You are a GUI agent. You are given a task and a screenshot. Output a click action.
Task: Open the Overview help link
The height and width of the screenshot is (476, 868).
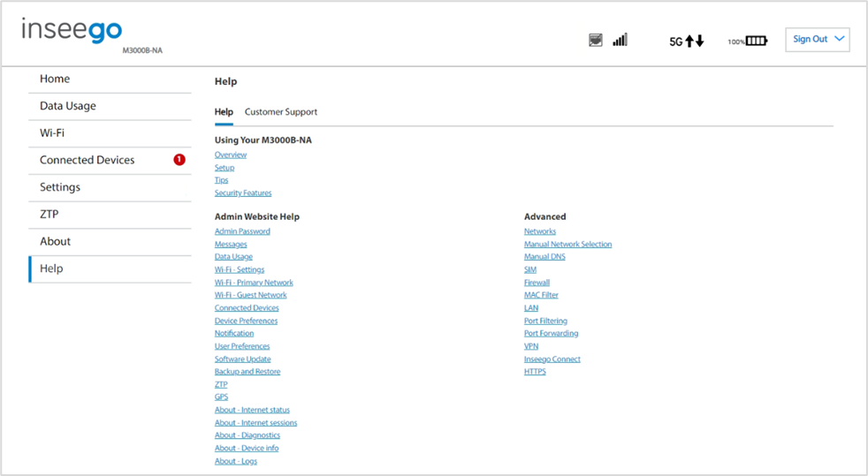tap(231, 155)
